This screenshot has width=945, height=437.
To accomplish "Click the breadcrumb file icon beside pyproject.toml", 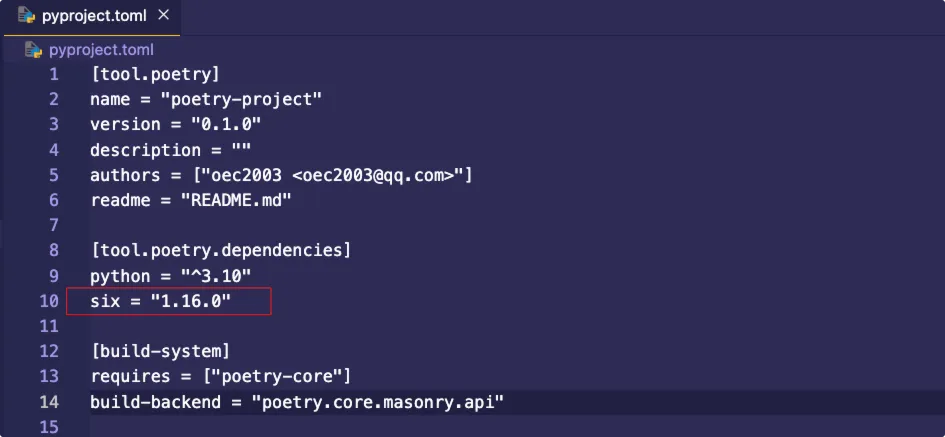I will 35,49.
